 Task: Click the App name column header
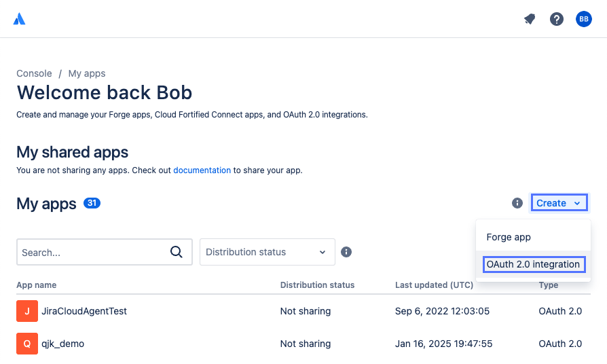[37, 285]
